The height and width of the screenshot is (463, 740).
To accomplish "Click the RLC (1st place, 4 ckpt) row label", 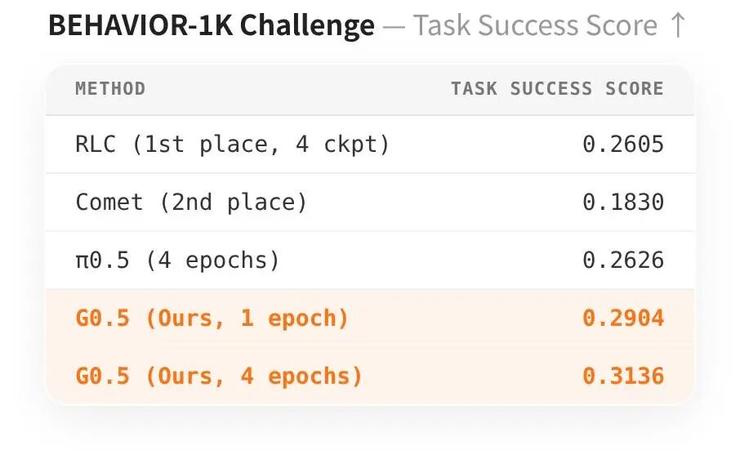I will coord(233,144).
